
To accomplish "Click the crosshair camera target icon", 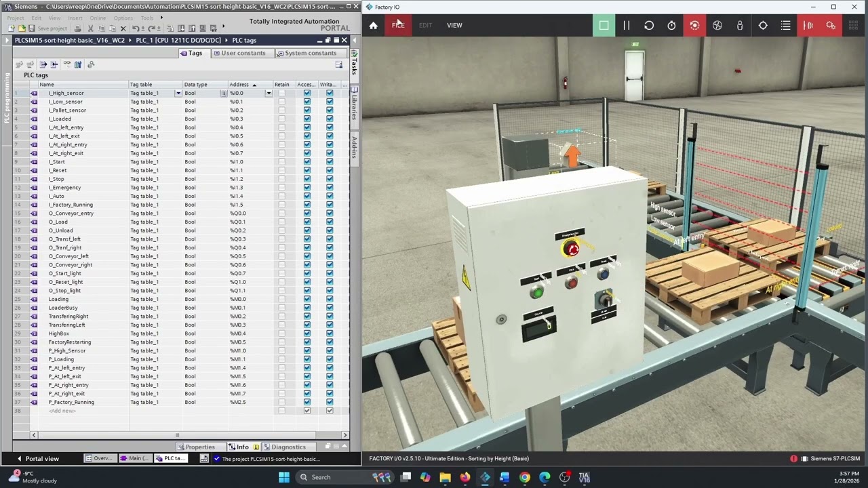I will pos(763,26).
